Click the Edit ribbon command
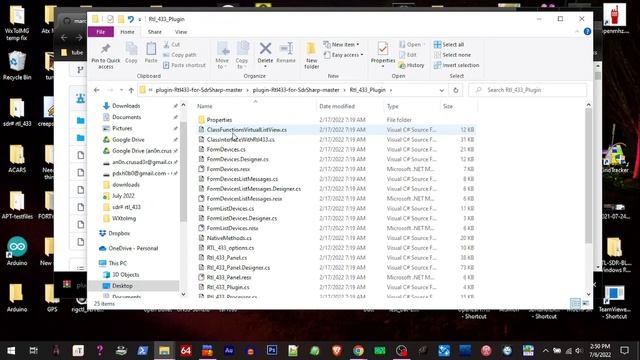Image resolution: width=640 pixels, height=360 pixels. (408, 55)
